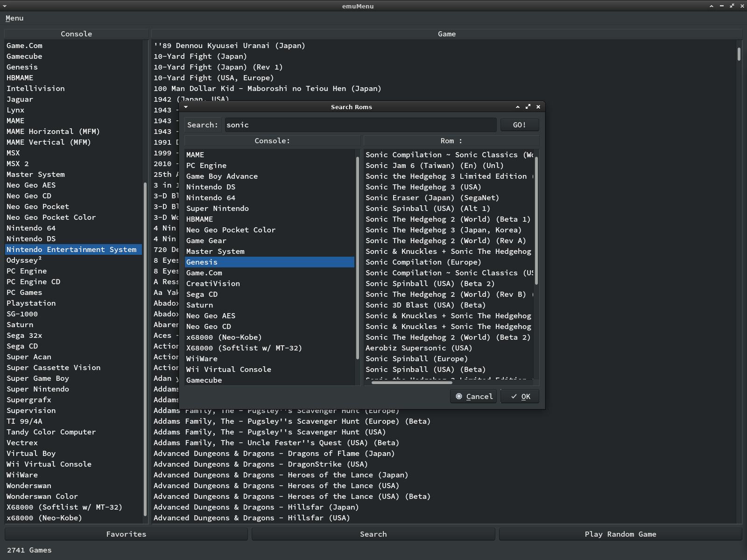Select the highlighted Nintendo Entertainment System row
The image size is (747, 560).
pos(73,250)
